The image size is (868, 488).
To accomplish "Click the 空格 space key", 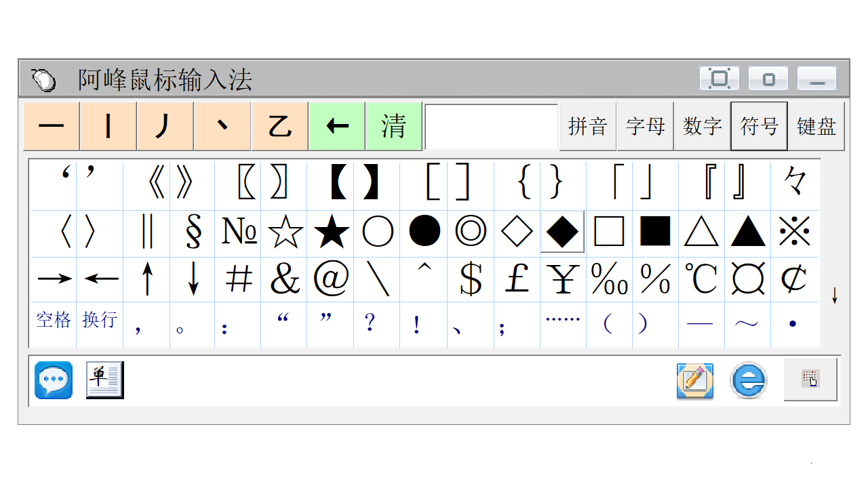I will coord(54,320).
